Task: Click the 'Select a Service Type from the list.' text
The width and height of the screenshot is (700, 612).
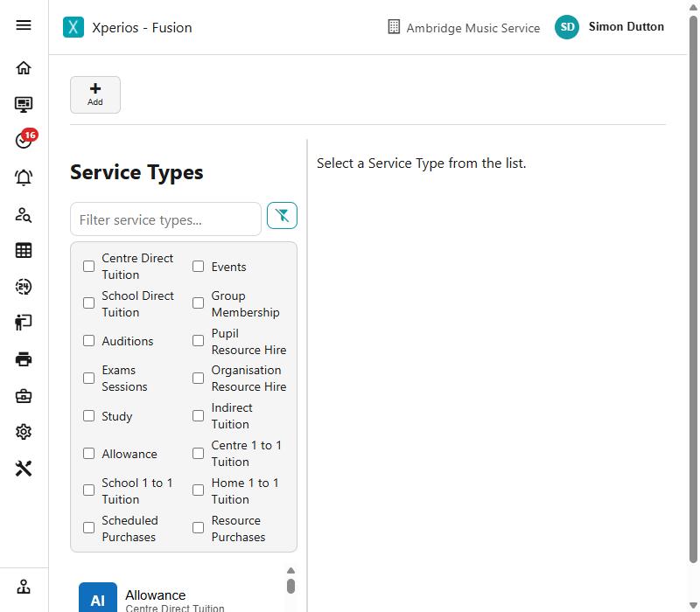Action: [x=422, y=163]
